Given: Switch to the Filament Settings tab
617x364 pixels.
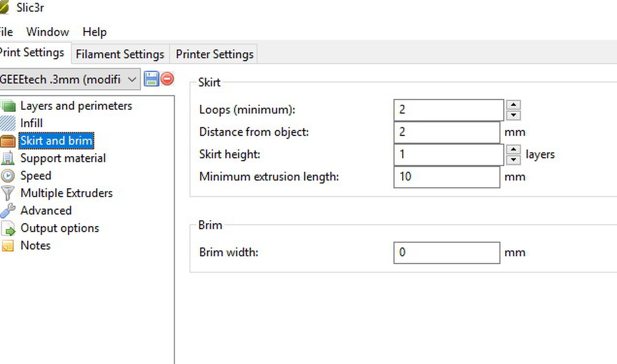Looking at the screenshot, I should click(x=120, y=54).
